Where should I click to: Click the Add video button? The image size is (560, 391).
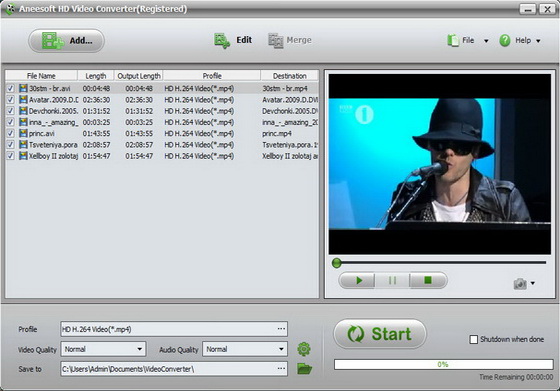(x=66, y=41)
